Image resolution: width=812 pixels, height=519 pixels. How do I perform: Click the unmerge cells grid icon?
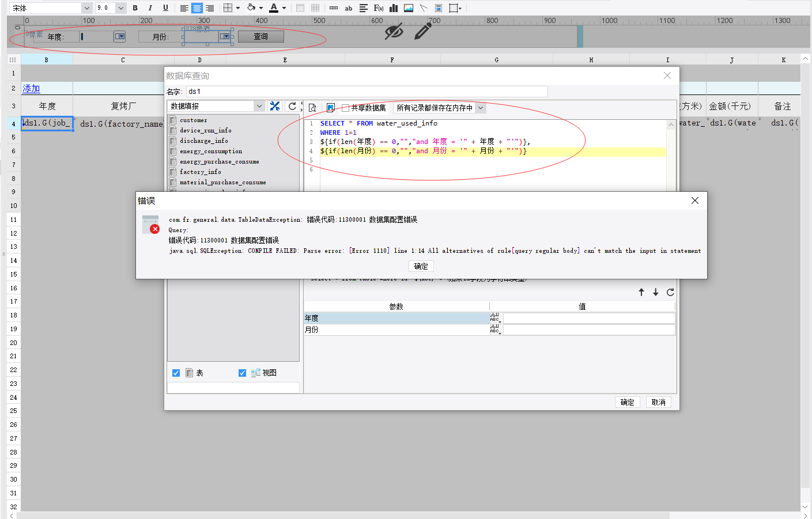point(315,8)
